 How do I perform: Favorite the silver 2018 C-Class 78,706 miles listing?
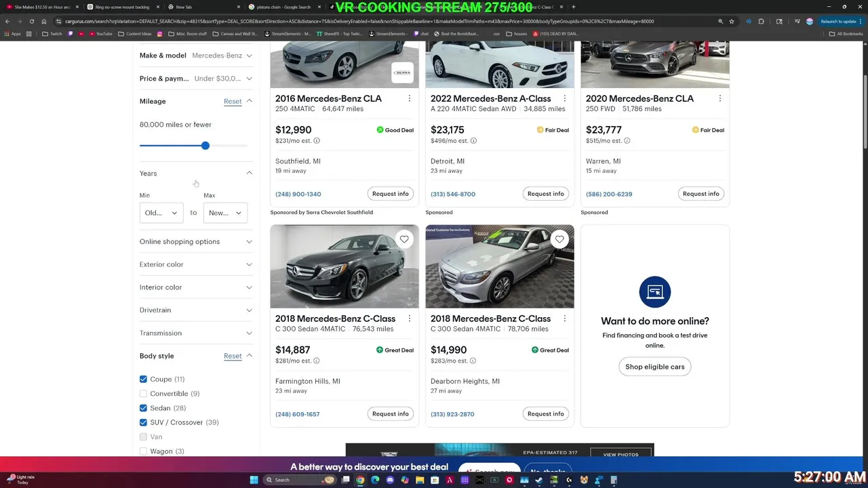coord(559,239)
